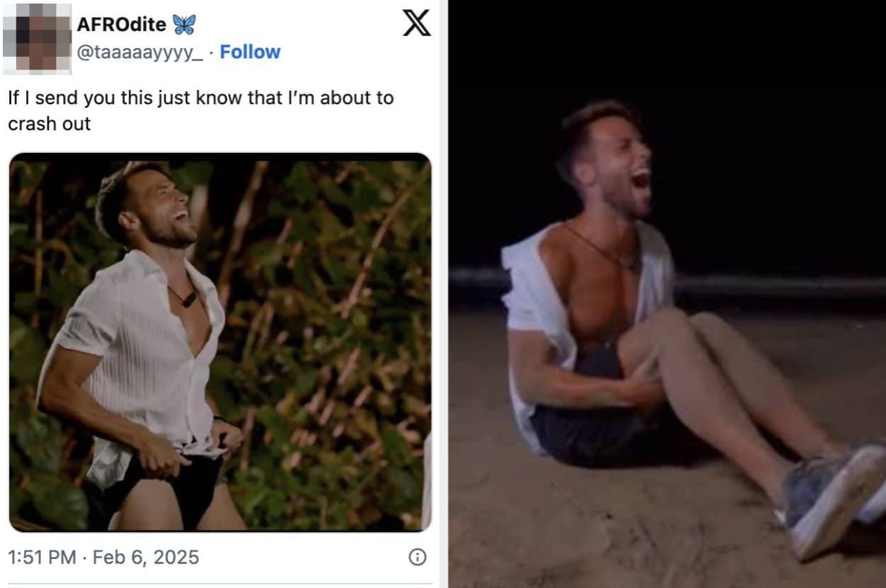Image resolution: width=886 pixels, height=588 pixels.
Task: Click the X logo on the tweet
Action: click(x=417, y=23)
